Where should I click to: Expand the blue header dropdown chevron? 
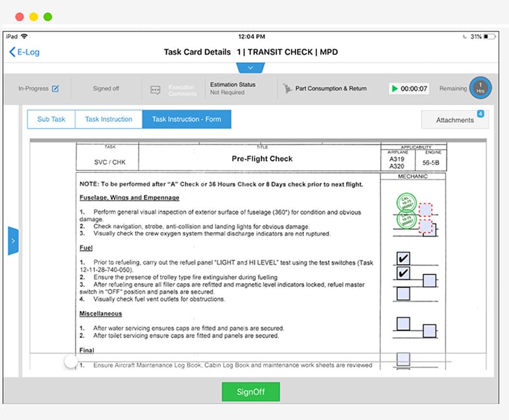(250, 68)
